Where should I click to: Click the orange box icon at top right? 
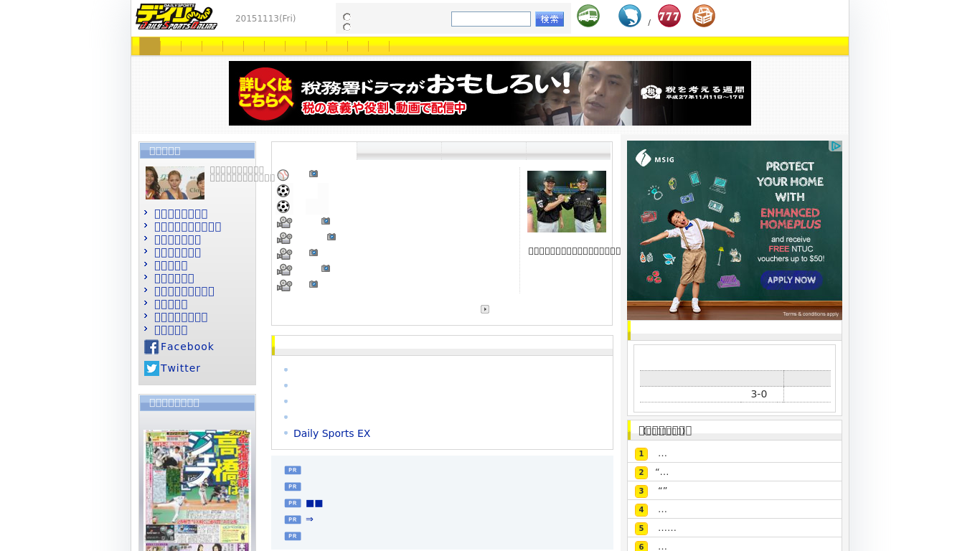pyautogui.click(x=703, y=15)
